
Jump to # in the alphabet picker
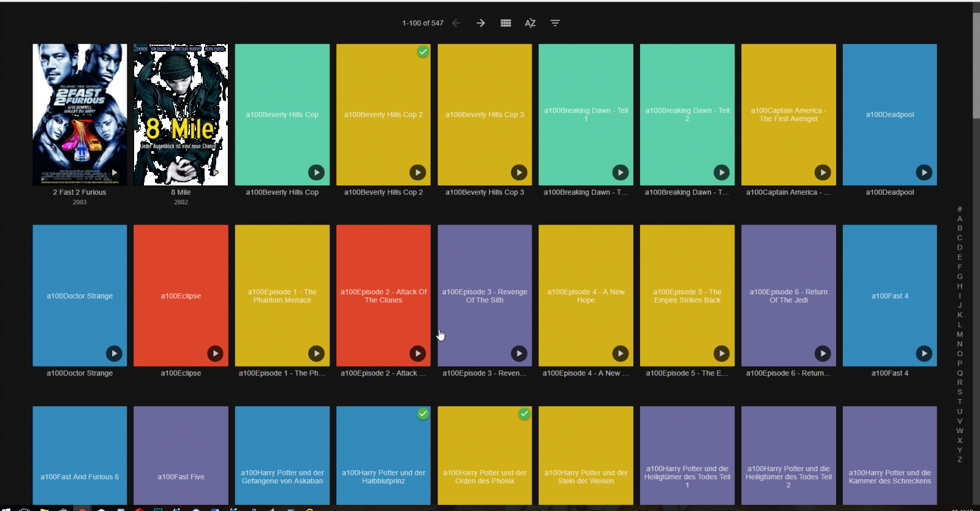[960, 209]
